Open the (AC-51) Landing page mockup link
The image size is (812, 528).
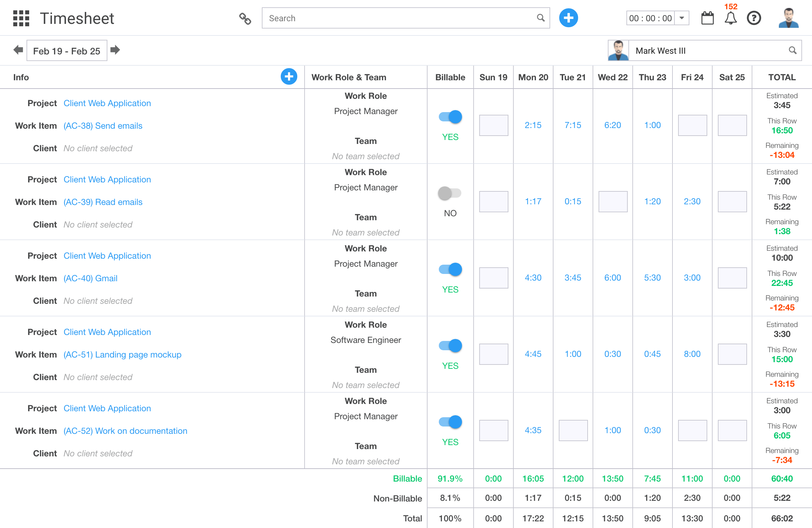tap(123, 355)
